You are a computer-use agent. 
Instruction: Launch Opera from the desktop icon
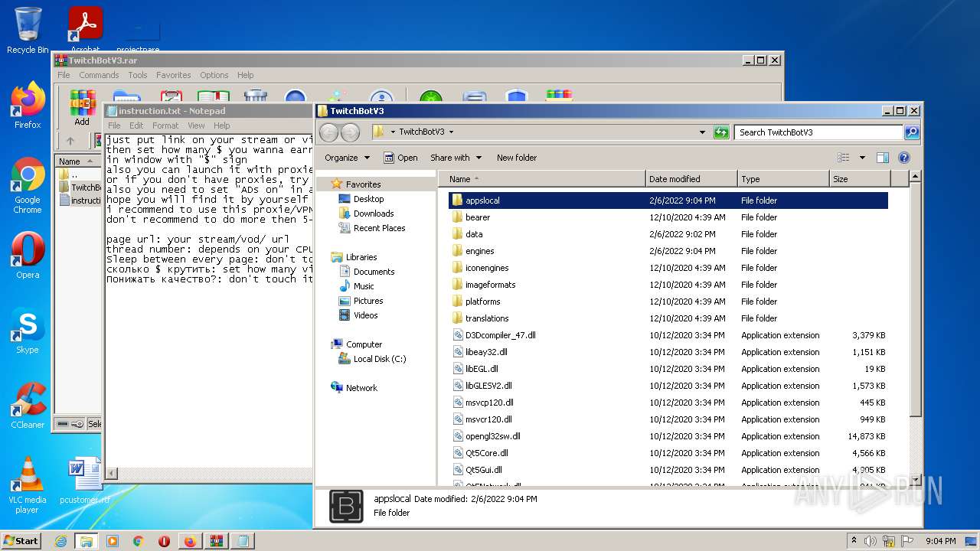28,256
